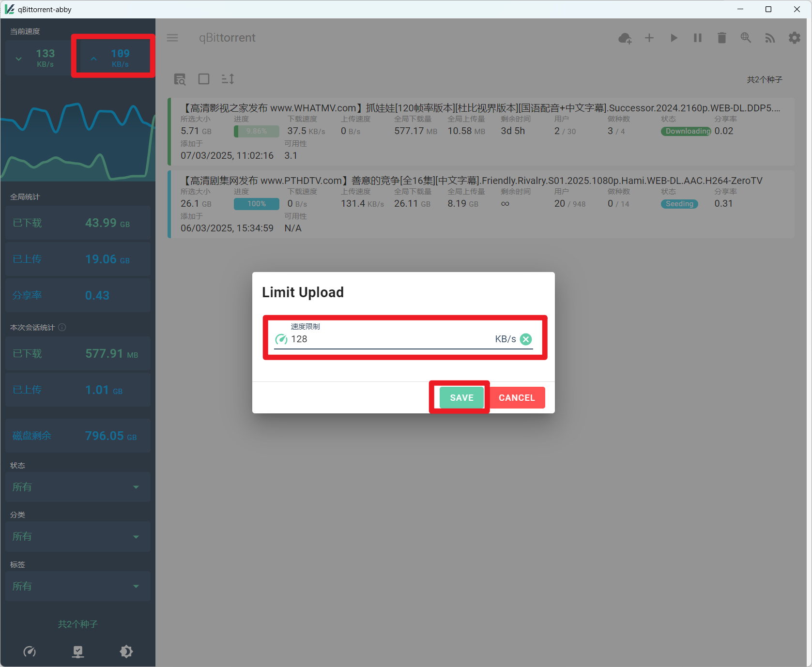The height and width of the screenshot is (667, 812).
Task: Click the add torrent from cloud icon
Action: pos(625,38)
